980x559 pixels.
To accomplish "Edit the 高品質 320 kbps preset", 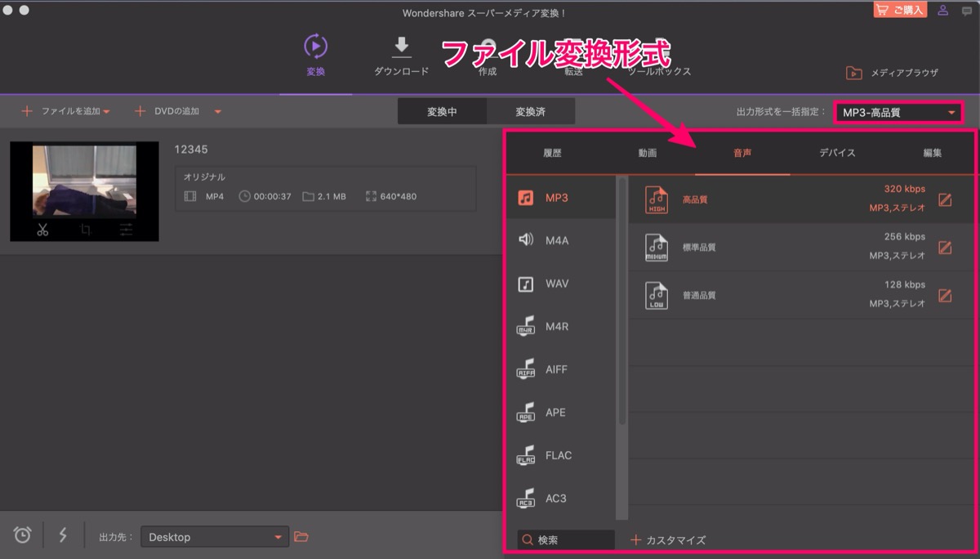I will (945, 199).
